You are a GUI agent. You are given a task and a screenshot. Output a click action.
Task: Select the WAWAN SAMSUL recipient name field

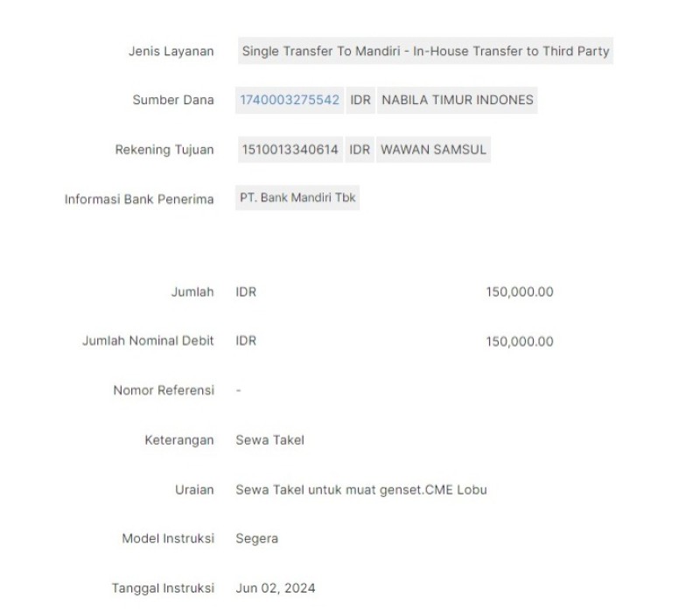(433, 150)
